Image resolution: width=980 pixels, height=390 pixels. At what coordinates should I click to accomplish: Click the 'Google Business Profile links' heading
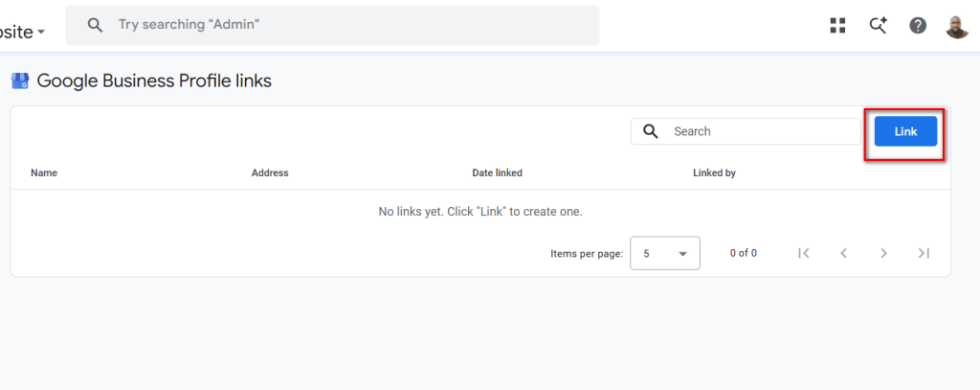point(154,80)
